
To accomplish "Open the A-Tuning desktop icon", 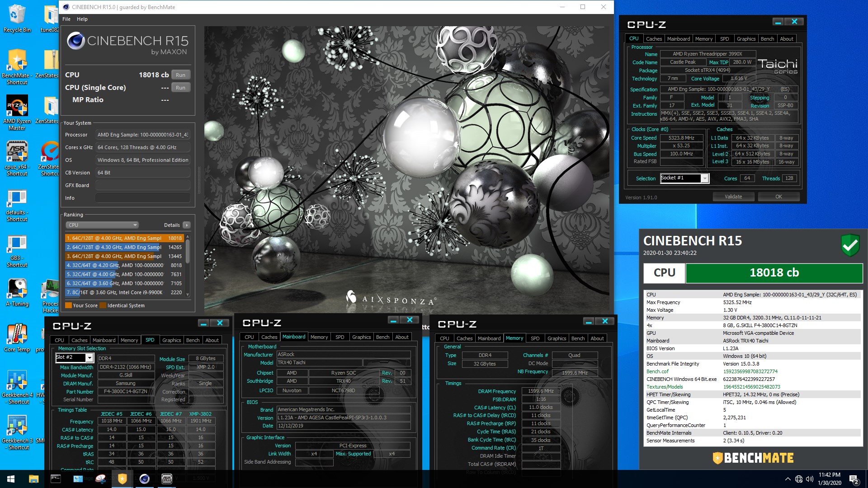I will tap(17, 292).
